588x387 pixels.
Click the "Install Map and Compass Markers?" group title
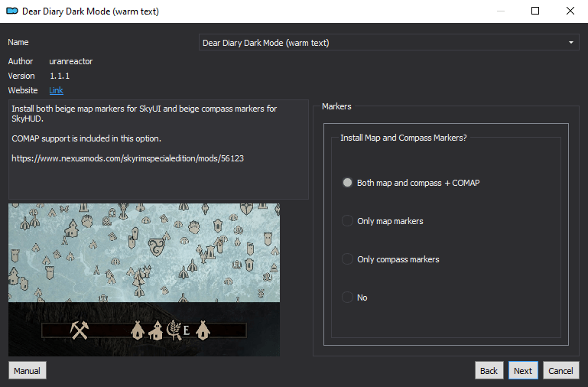404,138
